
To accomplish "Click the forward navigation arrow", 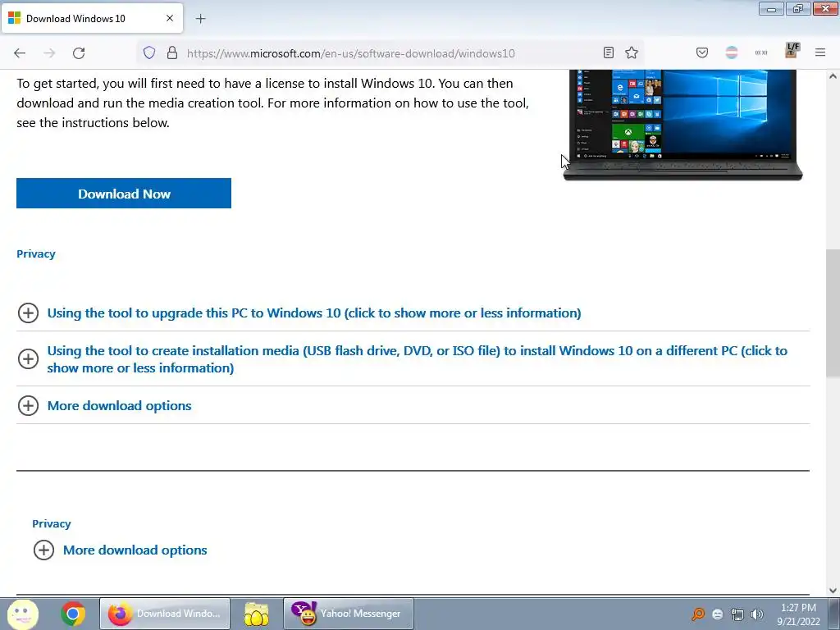I will tap(49, 53).
